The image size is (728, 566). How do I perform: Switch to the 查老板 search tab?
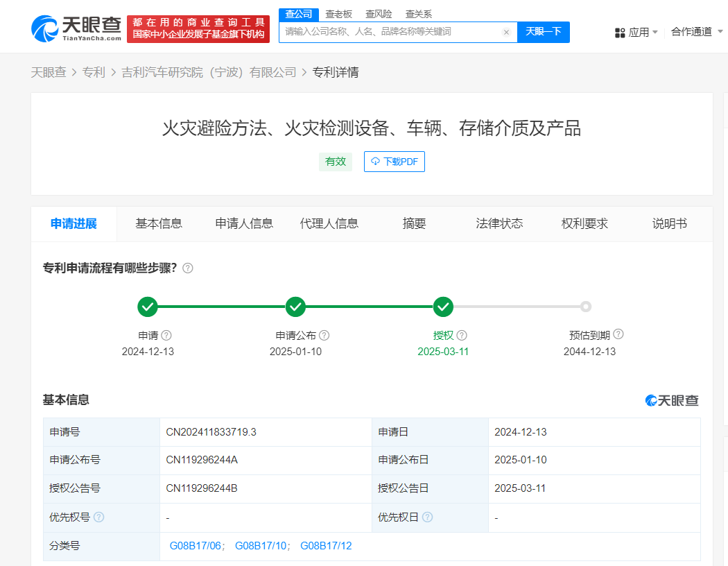[339, 14]
